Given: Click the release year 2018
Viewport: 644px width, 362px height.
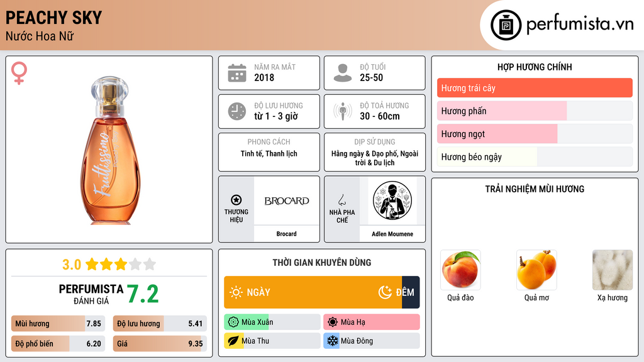Looking at the screenshot, I should [x=264, y=77].
